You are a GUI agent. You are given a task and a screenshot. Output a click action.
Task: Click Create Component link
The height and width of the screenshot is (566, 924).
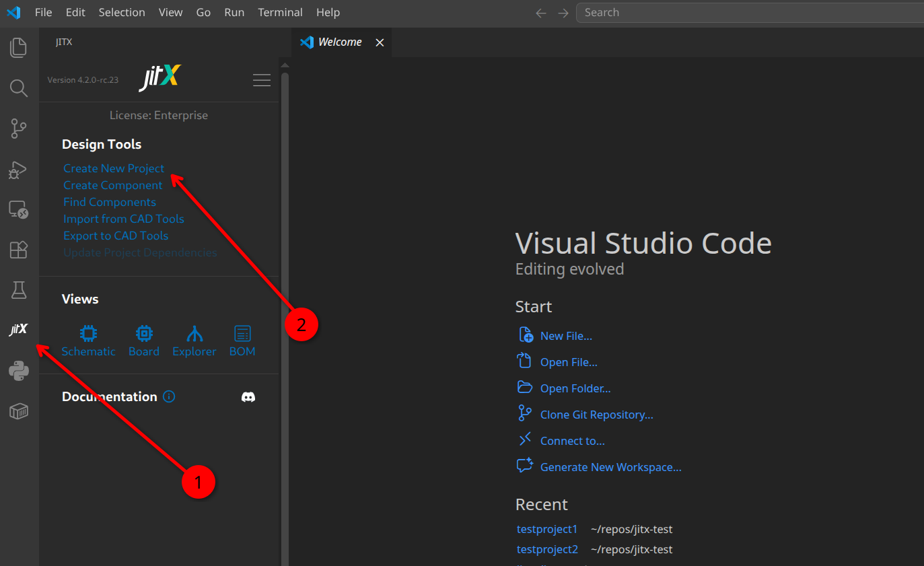[x=113, y=185]
